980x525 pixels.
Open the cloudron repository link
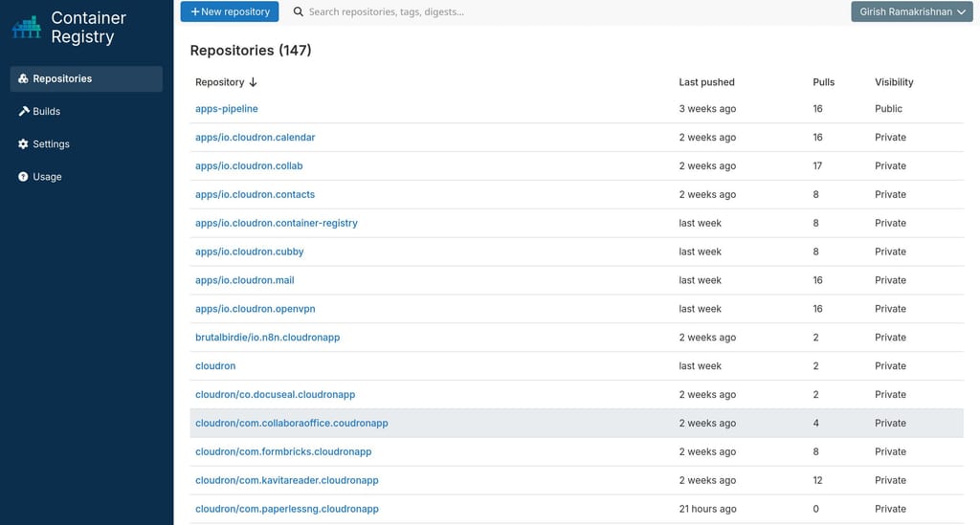point(215,366)
